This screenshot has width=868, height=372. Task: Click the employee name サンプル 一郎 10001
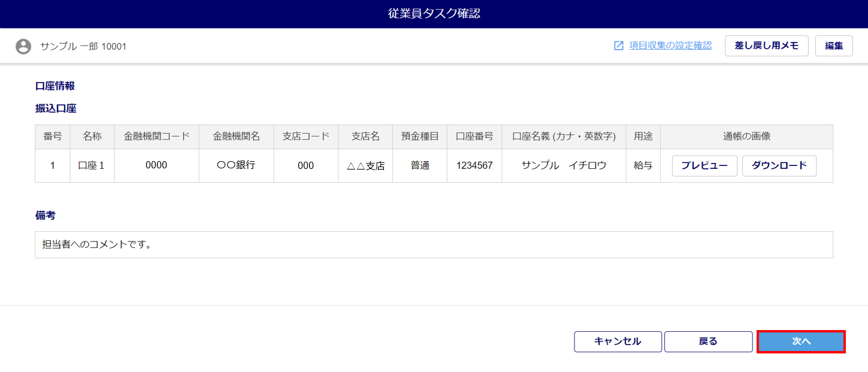pos(83,46)
